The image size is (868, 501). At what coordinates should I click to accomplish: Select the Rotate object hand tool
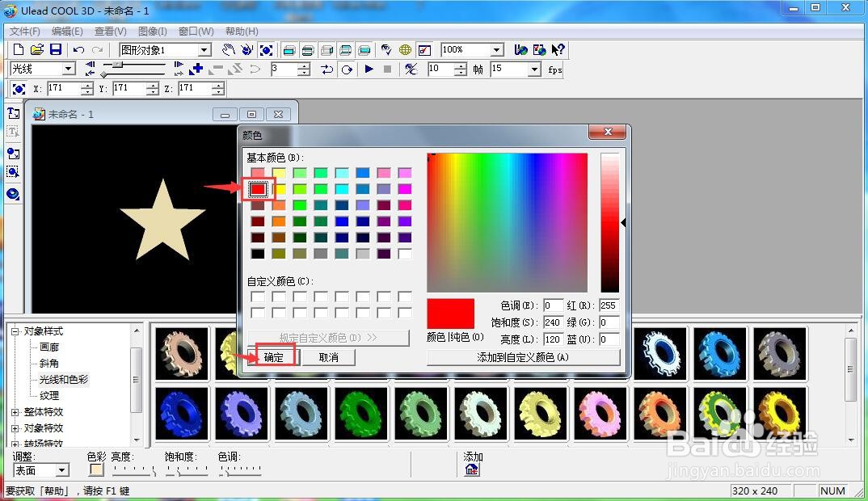246,50
